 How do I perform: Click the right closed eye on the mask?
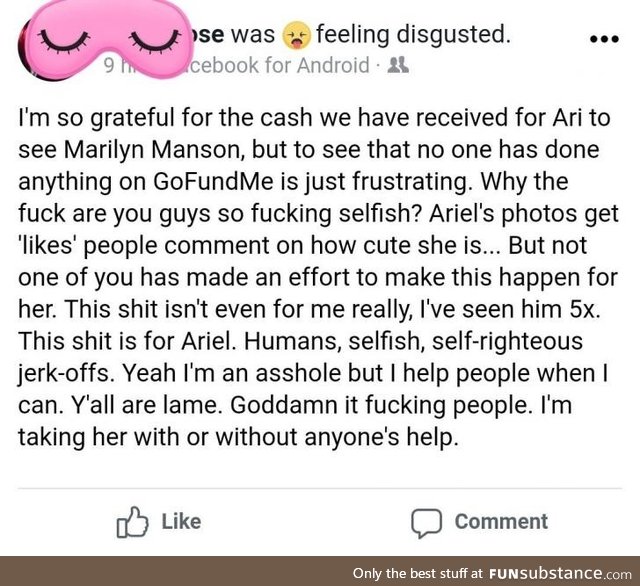[155, 41]
